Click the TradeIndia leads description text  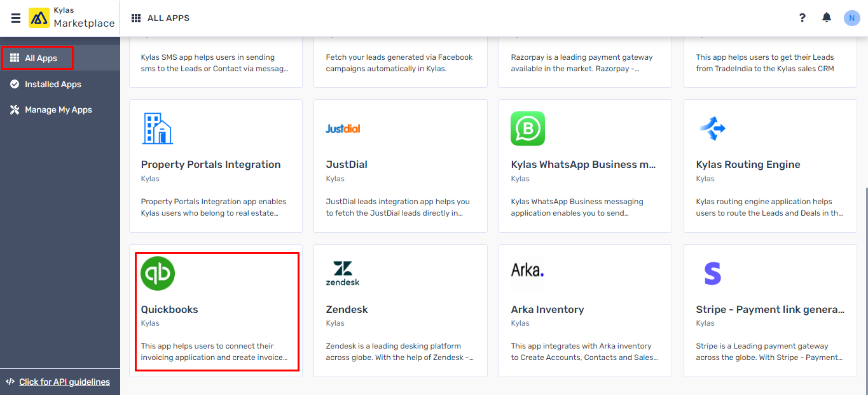(765, 62)
